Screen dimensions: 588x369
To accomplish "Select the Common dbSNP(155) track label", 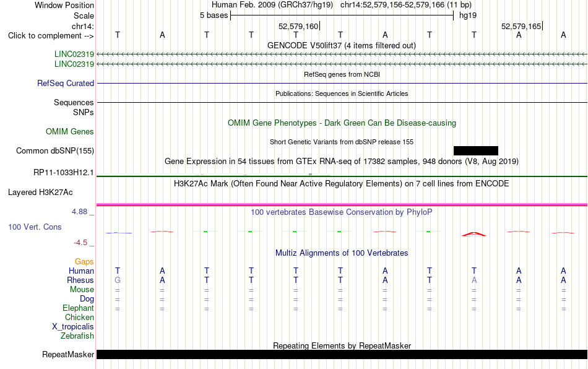I will pyautogui.click(x=55, y=150).
